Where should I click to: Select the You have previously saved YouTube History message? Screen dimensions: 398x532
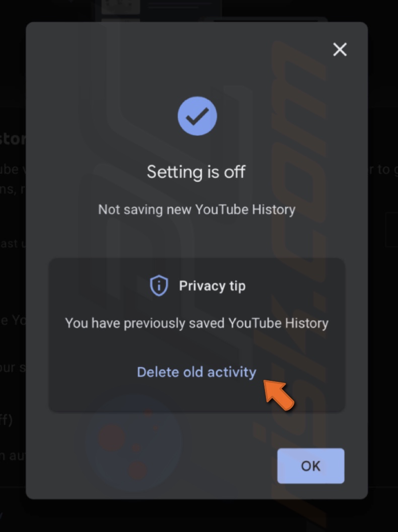click(x=196, y=323)
